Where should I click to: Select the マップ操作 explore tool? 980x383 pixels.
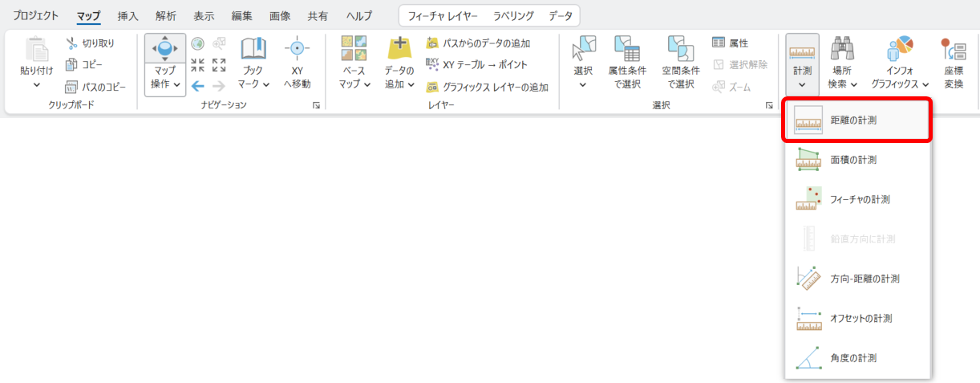point(165,49)
